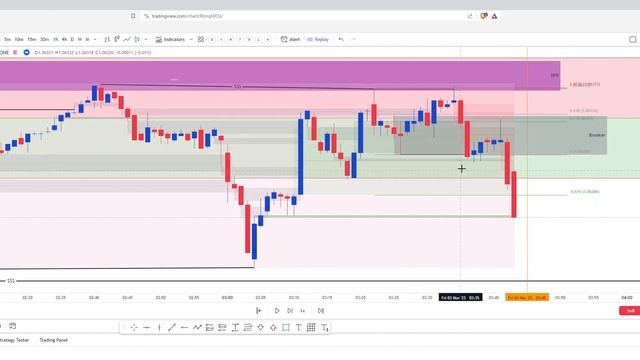640x360 pixels.
Task: Select the Fib retracement tool
Action: pyautogui.click(x=248, y=327)
